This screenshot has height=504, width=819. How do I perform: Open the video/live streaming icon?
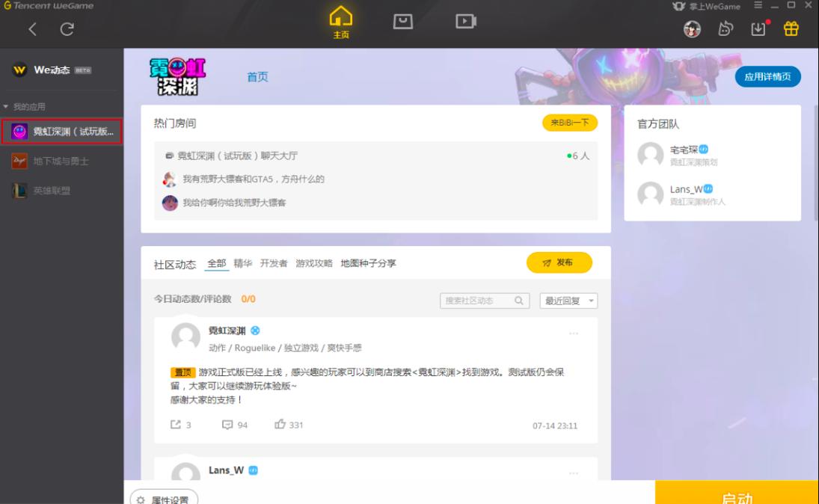[464, 21]
